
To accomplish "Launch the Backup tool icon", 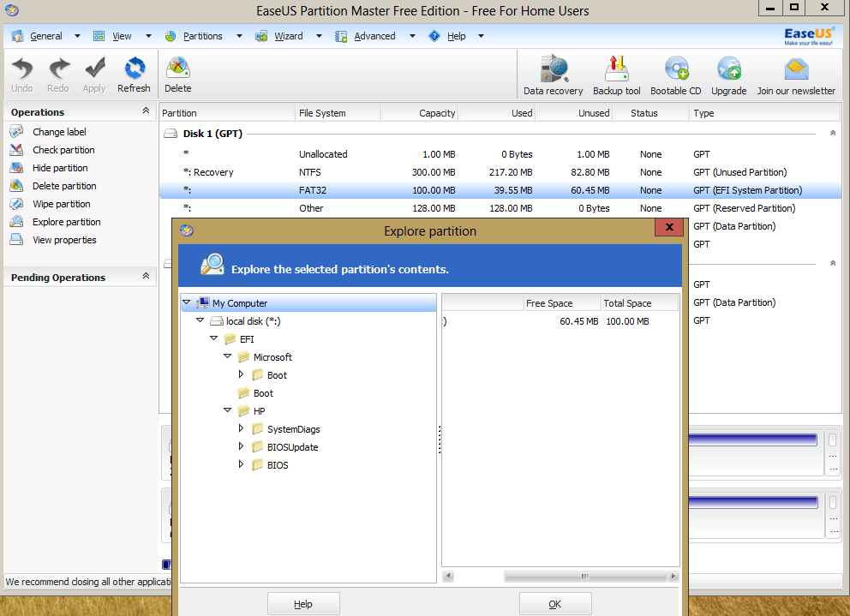I will pyautogui.click(x=616, y=70).
